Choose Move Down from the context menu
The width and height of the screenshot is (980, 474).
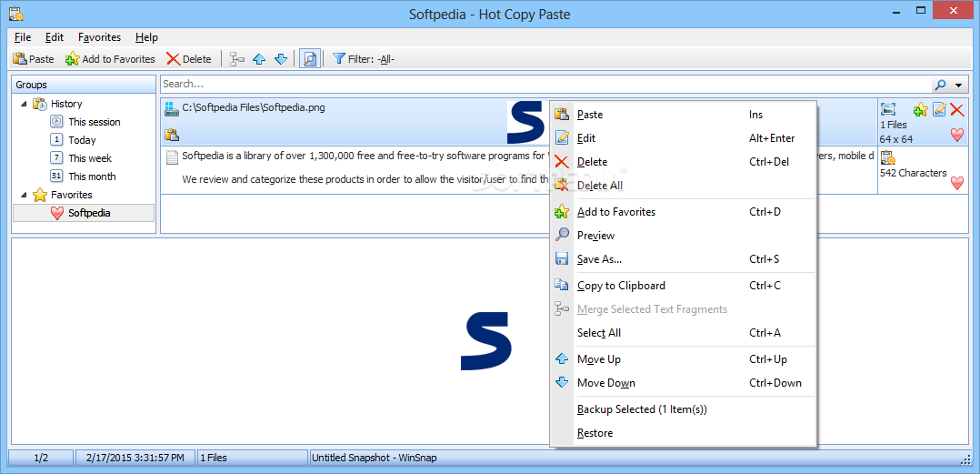pos(683,383)
